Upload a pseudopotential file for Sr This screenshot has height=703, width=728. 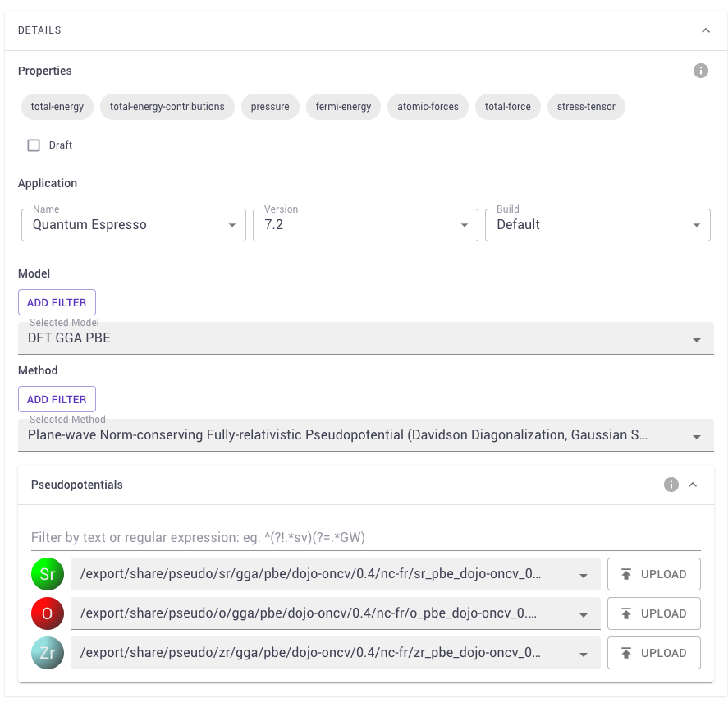point(653,574)
